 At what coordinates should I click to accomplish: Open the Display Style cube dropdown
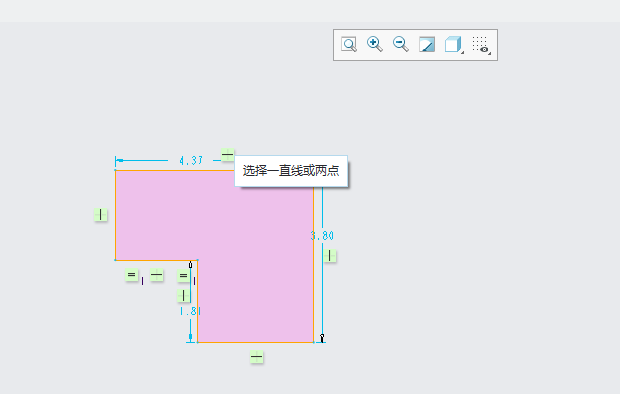pyautogui.click(x=454, y=45)
